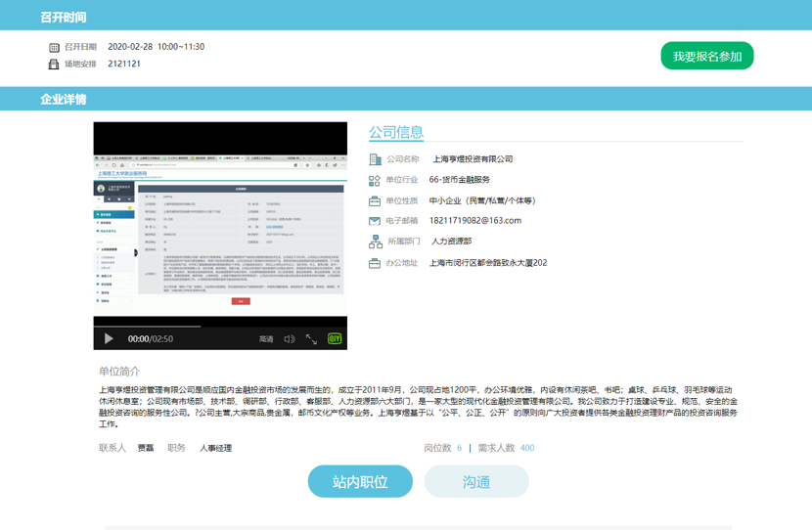
Task: Click the calendar icon beside 召开日期
Action: pyautogui.click(x=54, y=47)
